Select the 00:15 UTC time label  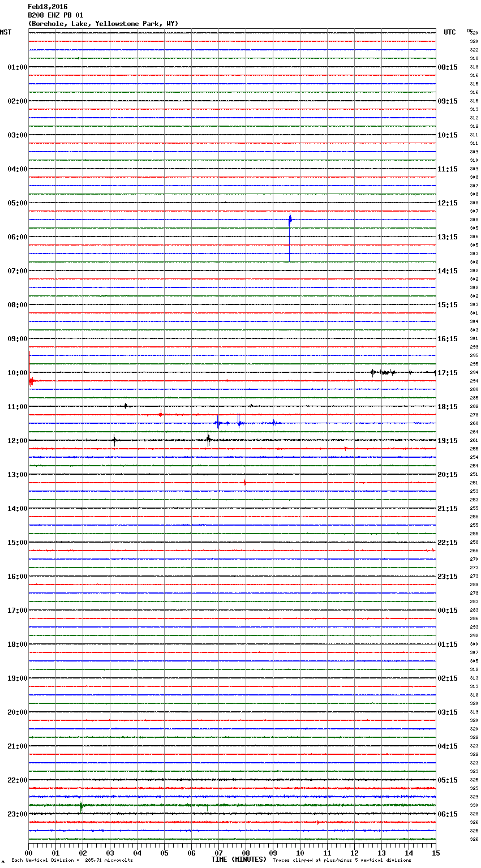[x=448, y=611]
